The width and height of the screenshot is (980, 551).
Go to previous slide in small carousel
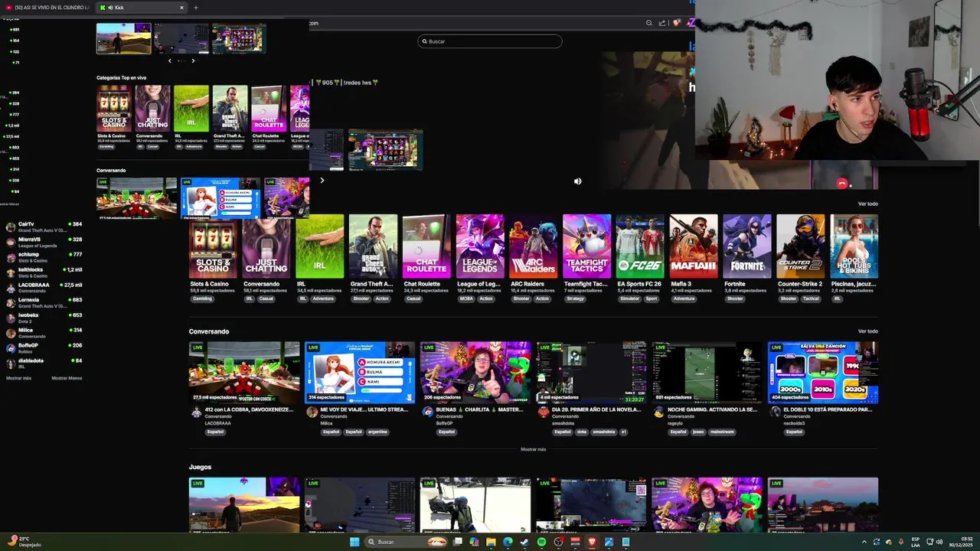(170, 60)
